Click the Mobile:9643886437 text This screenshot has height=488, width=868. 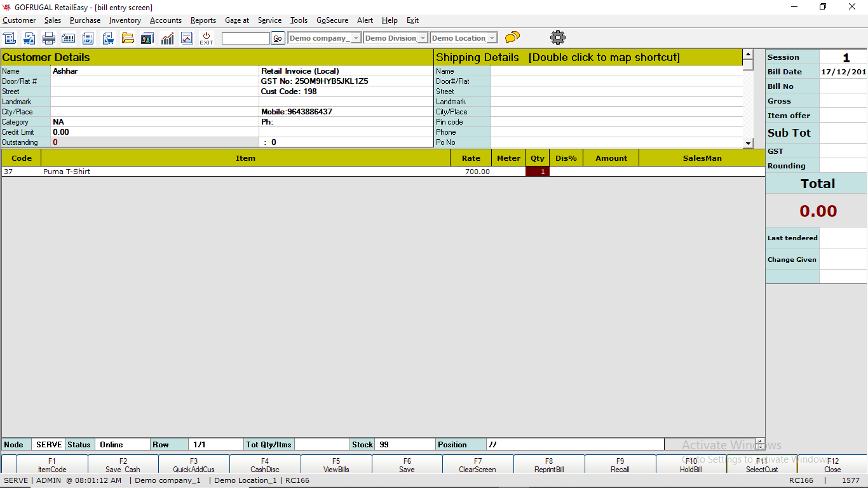coord(297,112)
